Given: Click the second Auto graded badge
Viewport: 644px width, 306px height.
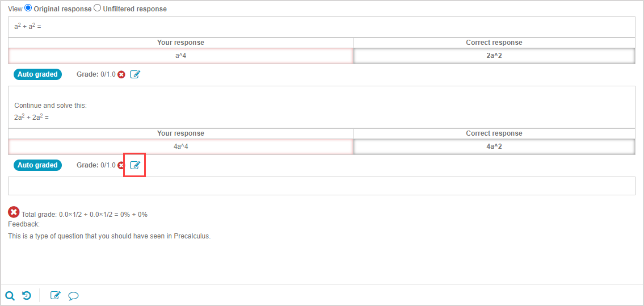Looking at the screenshot, I should [37, 165].
